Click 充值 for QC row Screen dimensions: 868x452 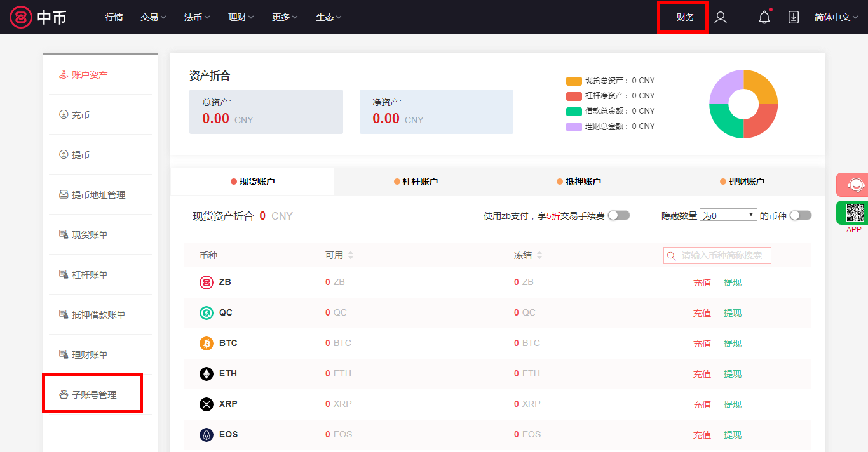(702, 313)
